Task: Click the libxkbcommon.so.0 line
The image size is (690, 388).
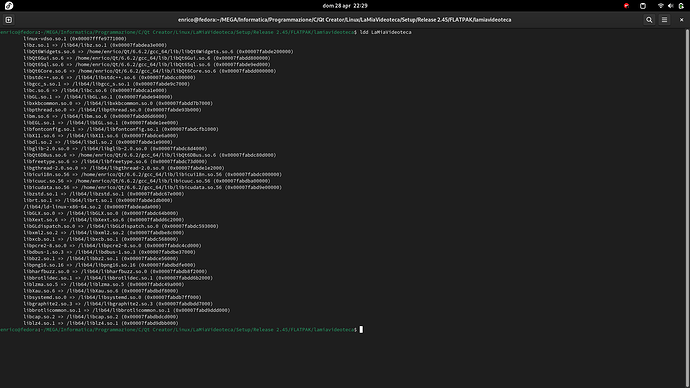Action: click(118, 103)
